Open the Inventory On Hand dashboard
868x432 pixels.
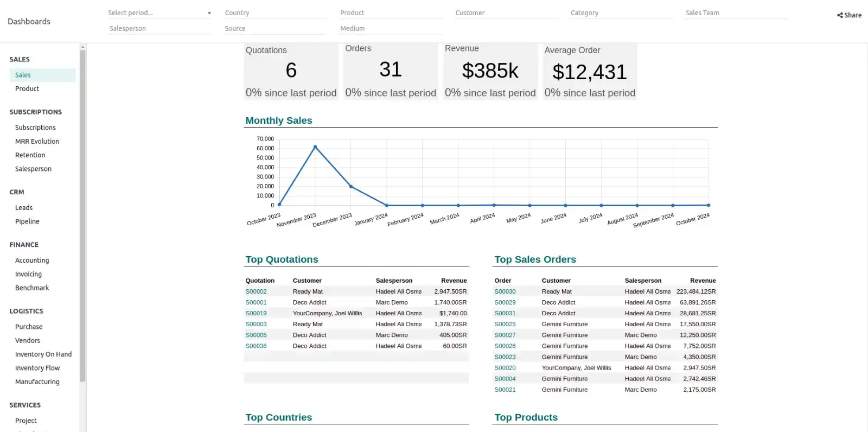click(x=43, y=354)
